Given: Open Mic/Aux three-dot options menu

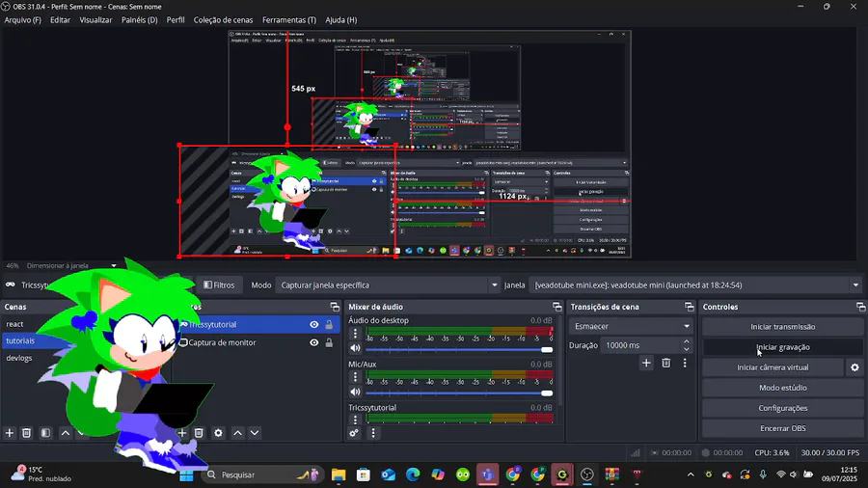Looking at the screenshot, I should point(355,377).
